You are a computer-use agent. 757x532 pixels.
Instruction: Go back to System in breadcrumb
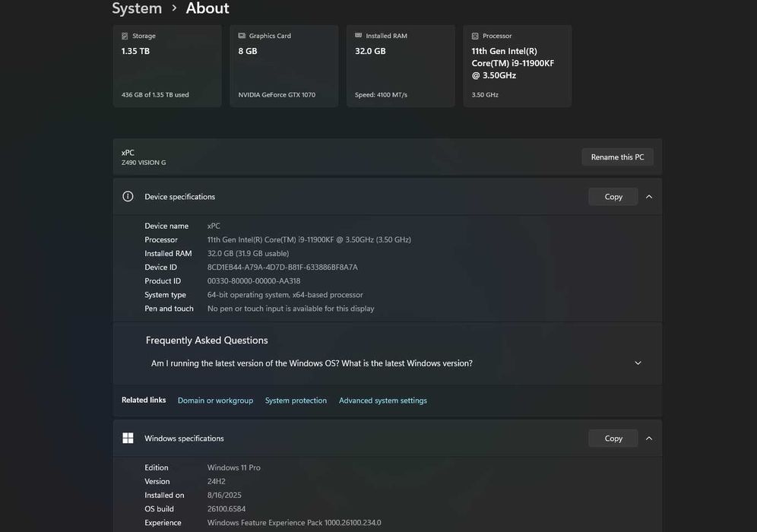[137, 8]
